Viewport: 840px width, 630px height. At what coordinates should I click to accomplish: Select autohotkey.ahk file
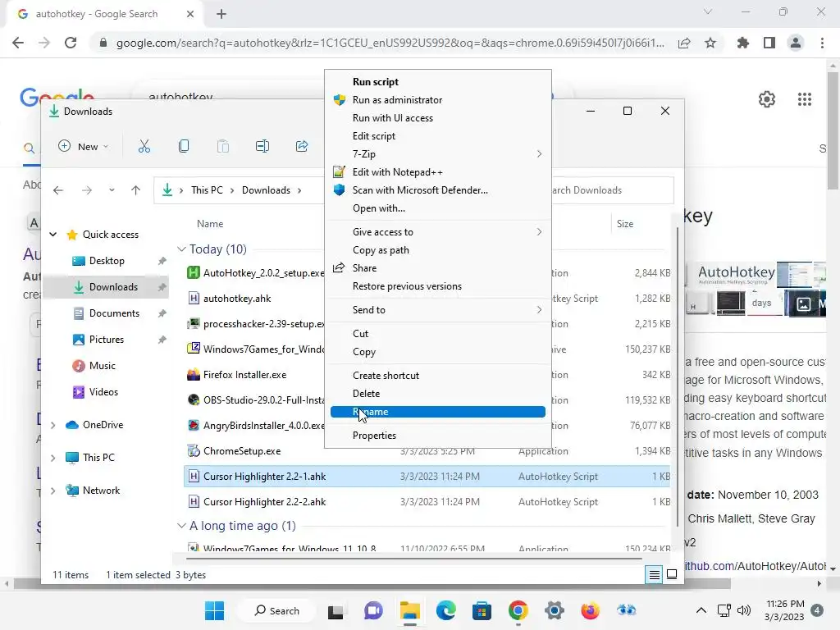click(x=237, y=299)
